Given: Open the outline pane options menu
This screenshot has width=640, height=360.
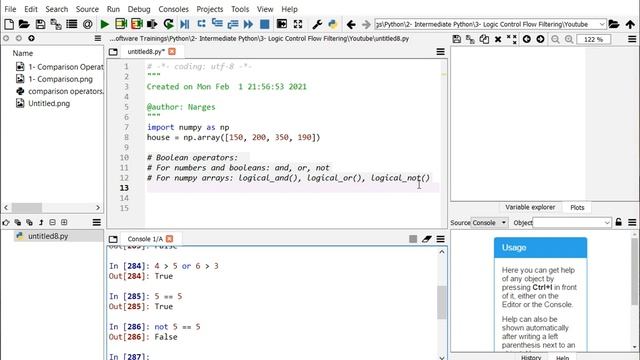Looking at the screenshot, I should (97, 222).
